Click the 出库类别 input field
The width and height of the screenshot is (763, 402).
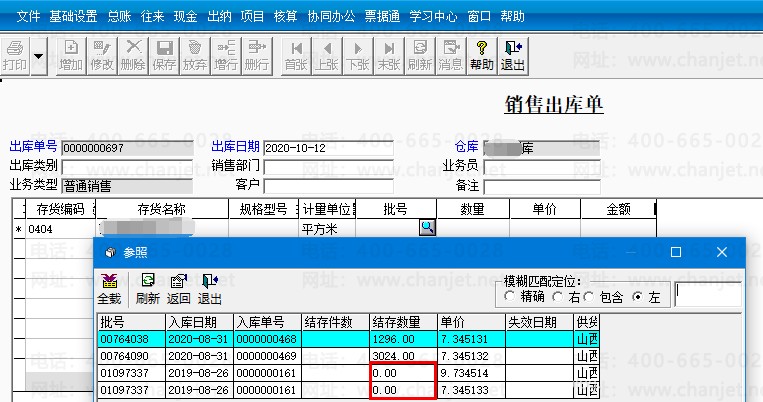click(127, 166)
